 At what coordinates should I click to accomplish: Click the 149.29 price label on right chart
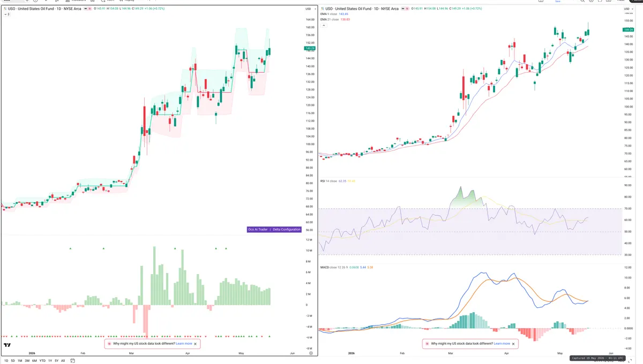tap(629, 29)
